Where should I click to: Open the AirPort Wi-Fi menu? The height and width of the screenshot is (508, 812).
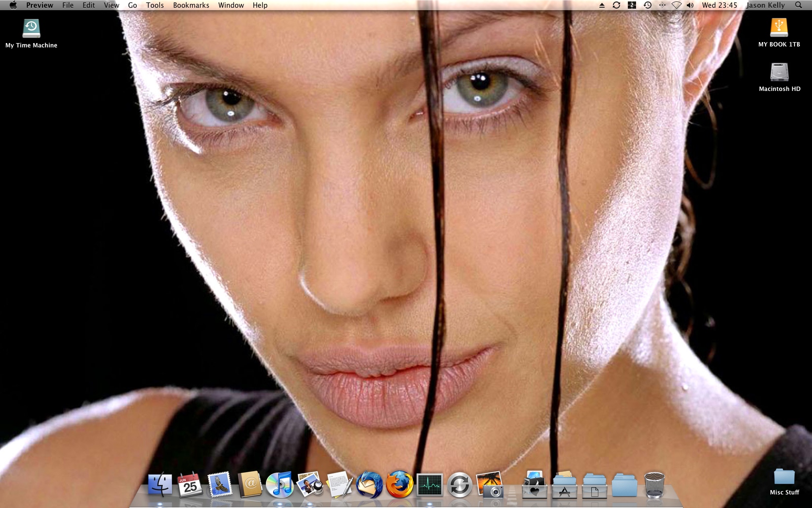point(677,5)
